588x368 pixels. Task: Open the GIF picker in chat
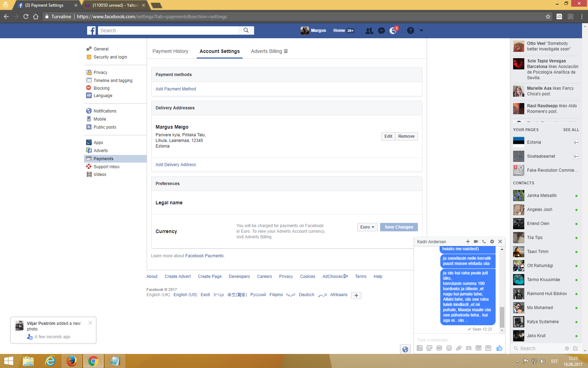coord(439,348)
